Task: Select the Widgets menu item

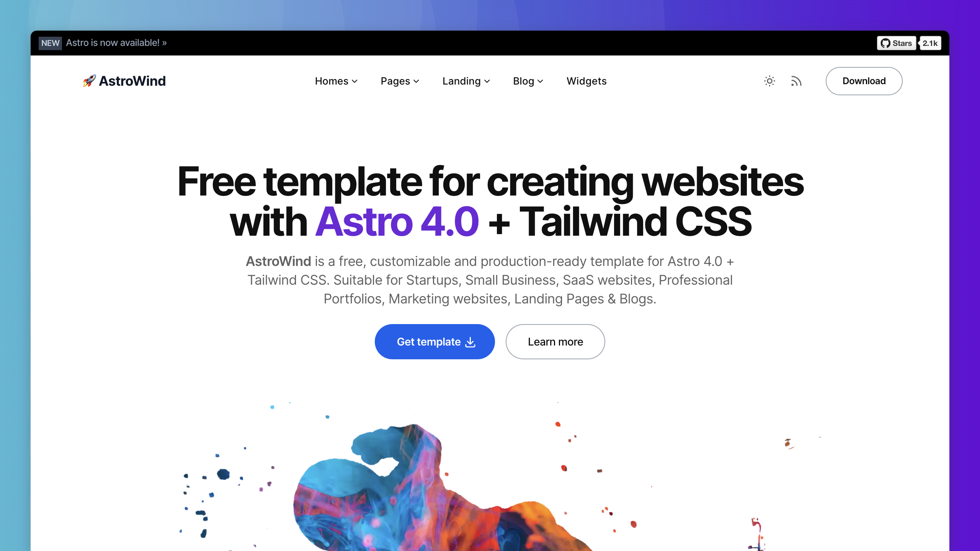Action: point(586,81)
